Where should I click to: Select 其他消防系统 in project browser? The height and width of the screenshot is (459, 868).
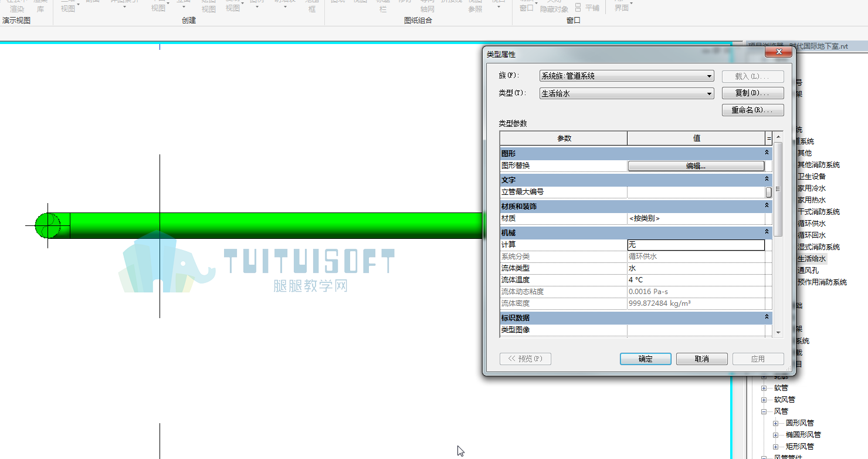(x=819, y=165)
